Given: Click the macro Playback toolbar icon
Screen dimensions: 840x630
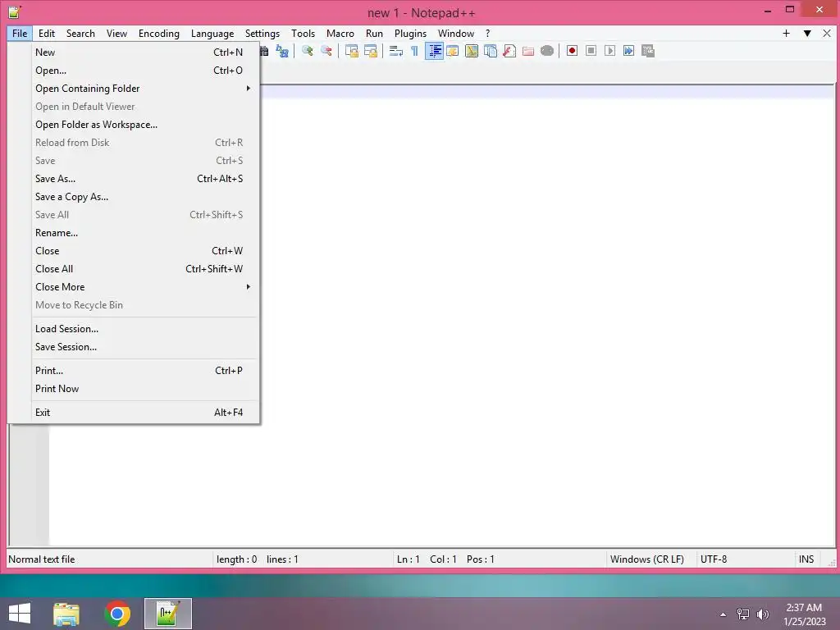Looking at the screenshot, I should pos(609,51).
